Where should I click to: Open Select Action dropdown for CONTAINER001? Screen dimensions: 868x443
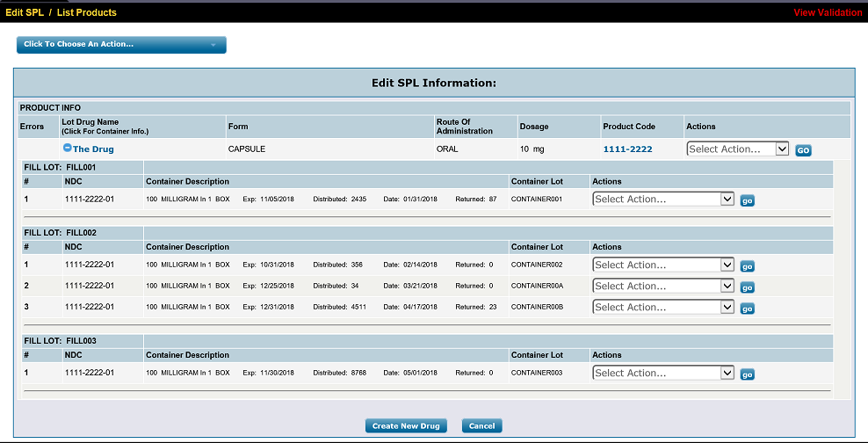pos(663,200)
